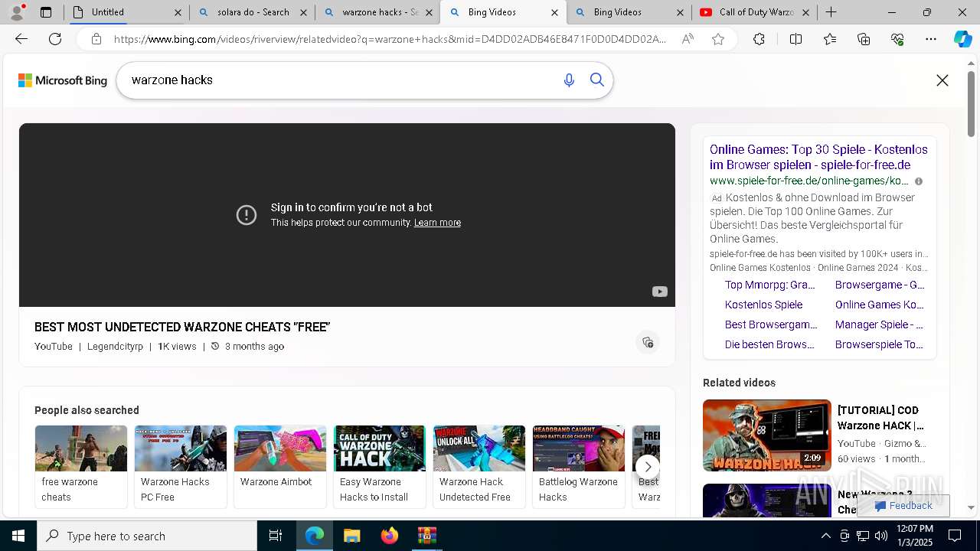This screenshot has height=551, width=980.
Task: Open split screen icon
Action: click(795, 39)
